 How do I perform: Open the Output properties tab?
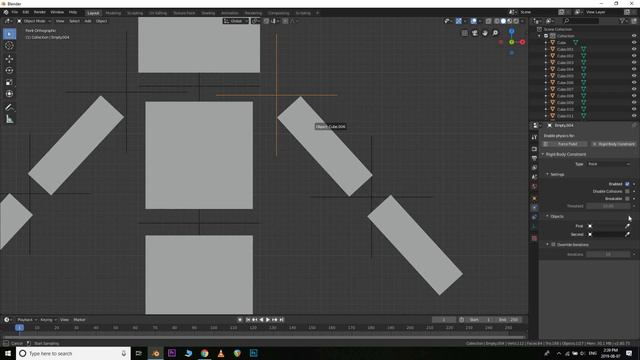pos(534,158)
